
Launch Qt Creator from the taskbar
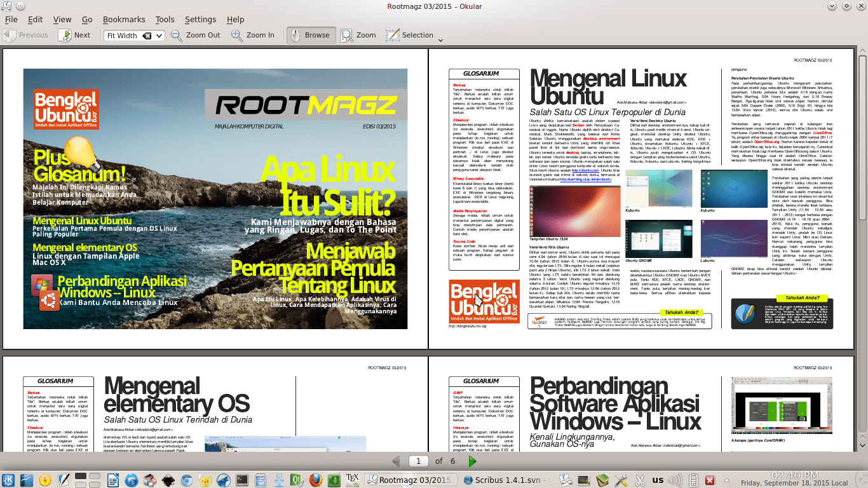(297, 480)
